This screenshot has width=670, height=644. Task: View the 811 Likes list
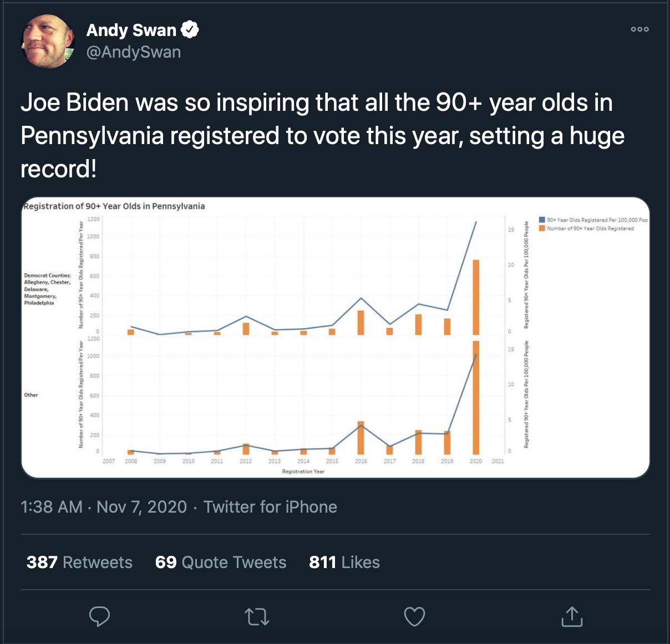click(x=344, y=562)
